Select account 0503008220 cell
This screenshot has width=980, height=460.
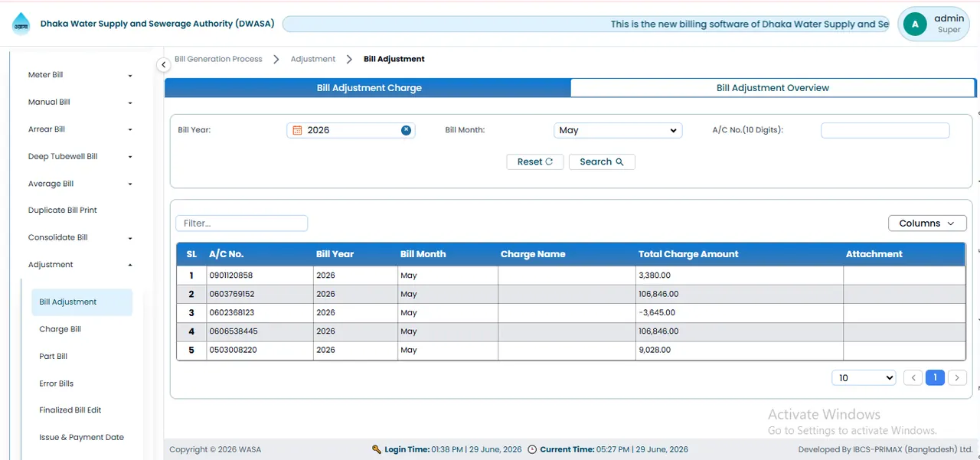coord(260,350)
